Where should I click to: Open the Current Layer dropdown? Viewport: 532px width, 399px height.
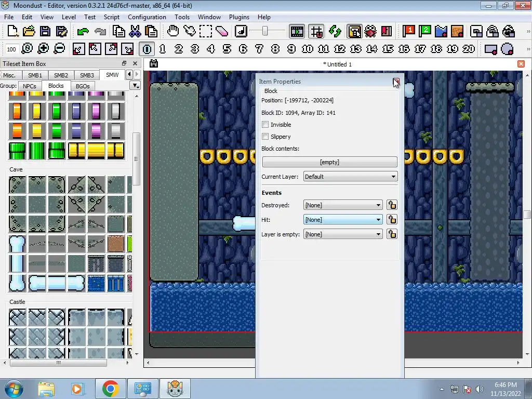(x=350, y=177)
